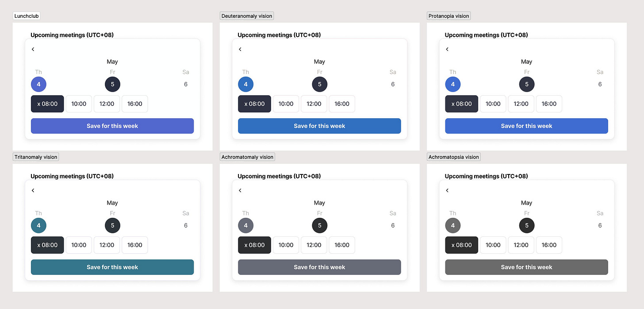Click the back chevron in Lunchclub panel
The width and height of the screenshot is (644, 309).
[33, 49]
